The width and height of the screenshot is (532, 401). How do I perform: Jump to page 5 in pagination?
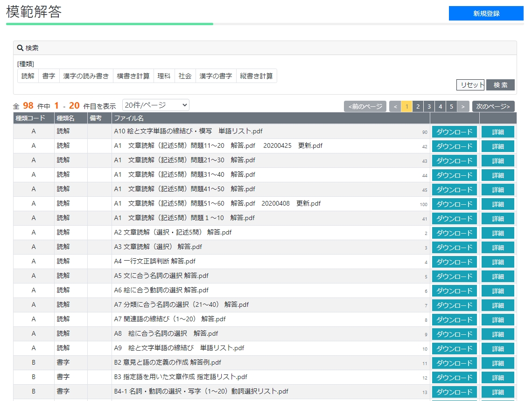451,106
